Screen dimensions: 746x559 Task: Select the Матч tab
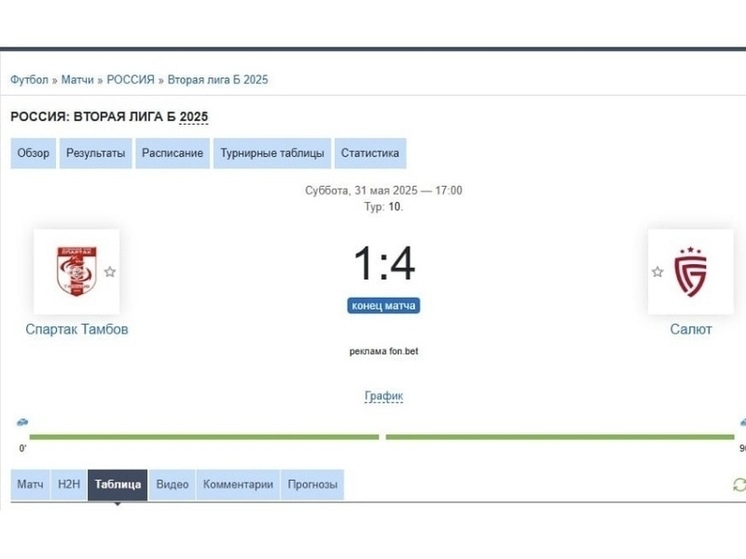coord(30,484)
